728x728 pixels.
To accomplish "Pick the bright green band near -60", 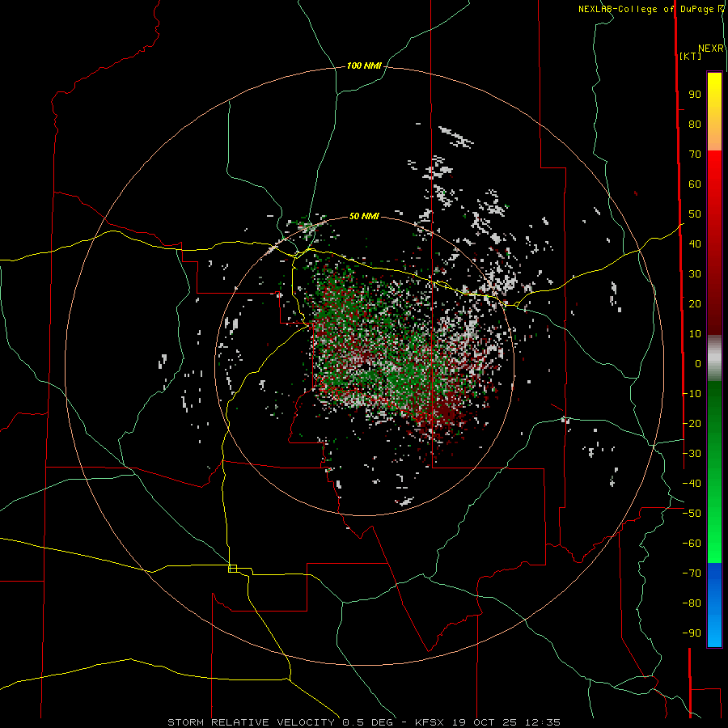I will click(714, 544).
